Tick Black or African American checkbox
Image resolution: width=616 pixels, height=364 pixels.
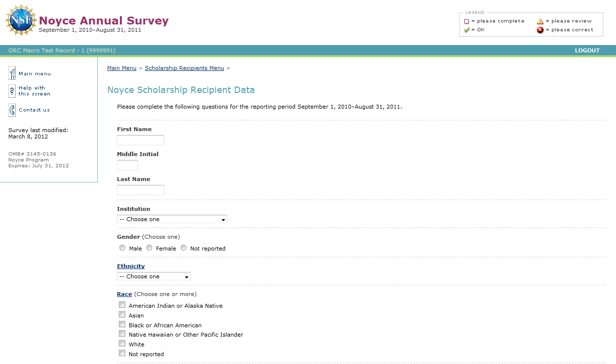[x=122, y=325]
